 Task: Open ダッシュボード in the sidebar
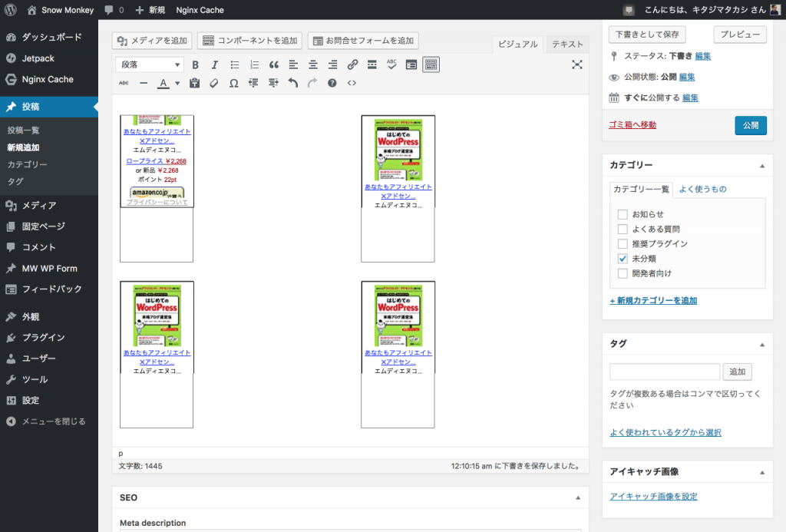[x=49, y=37]
